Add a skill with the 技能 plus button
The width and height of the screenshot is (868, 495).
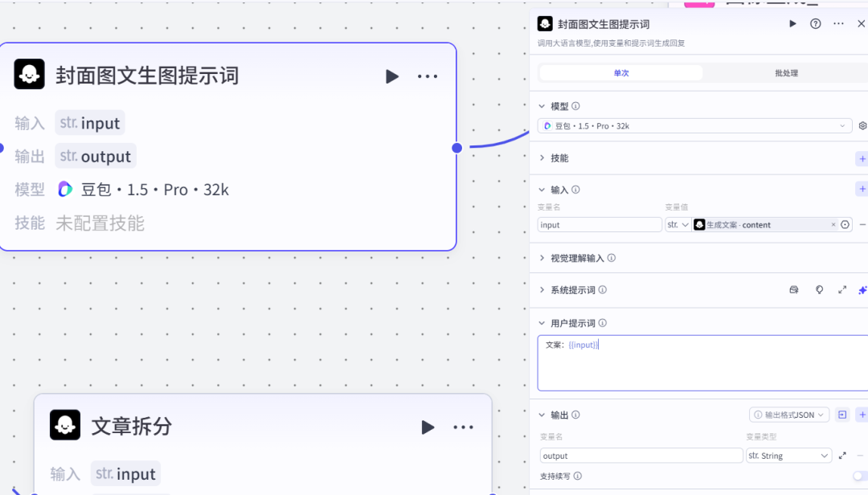click(x=862, y=158)
